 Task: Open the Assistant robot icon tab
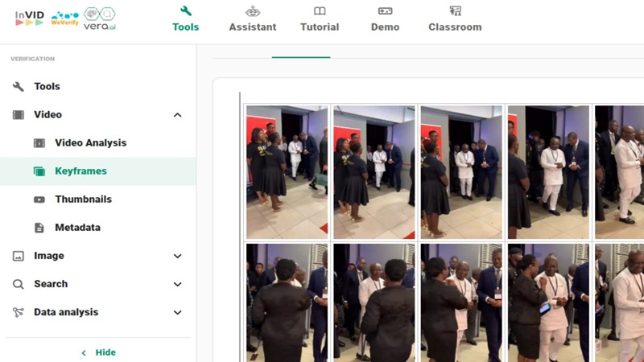253,11
